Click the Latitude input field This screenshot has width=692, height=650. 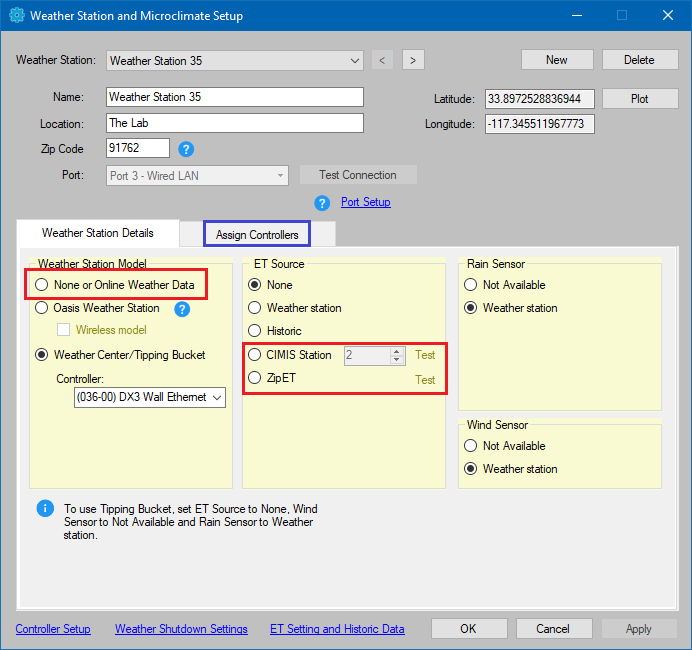(539, 99)
